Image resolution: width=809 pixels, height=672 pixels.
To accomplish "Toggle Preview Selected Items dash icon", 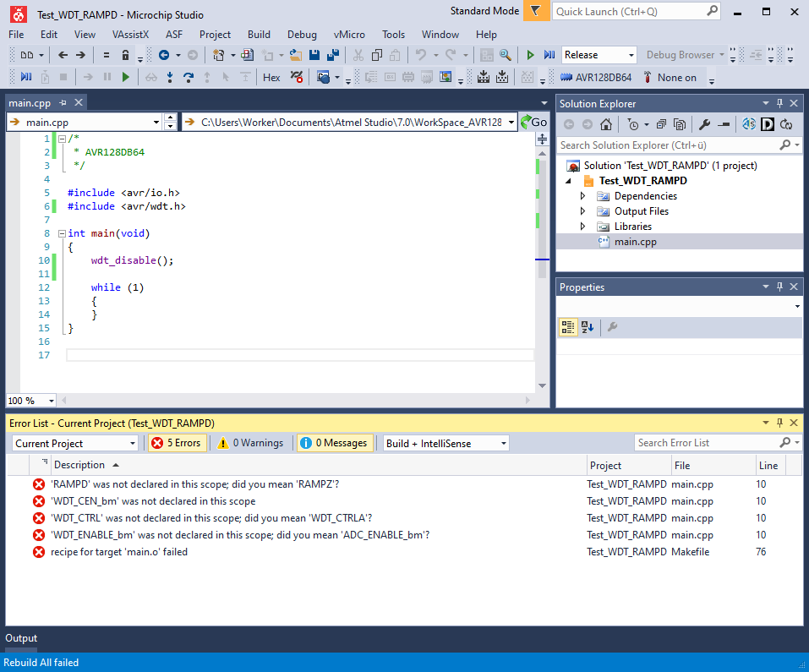I will click(724, 124).
